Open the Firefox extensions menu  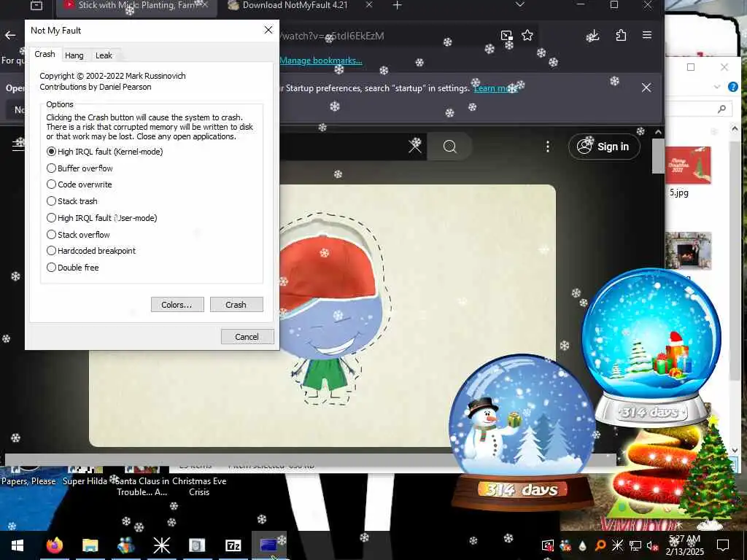tap(621, 35)
